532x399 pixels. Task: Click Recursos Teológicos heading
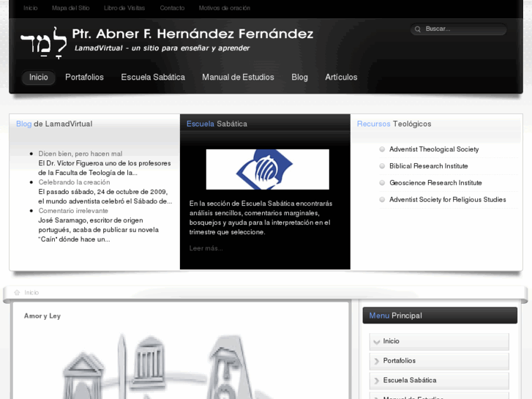(394, 124)
